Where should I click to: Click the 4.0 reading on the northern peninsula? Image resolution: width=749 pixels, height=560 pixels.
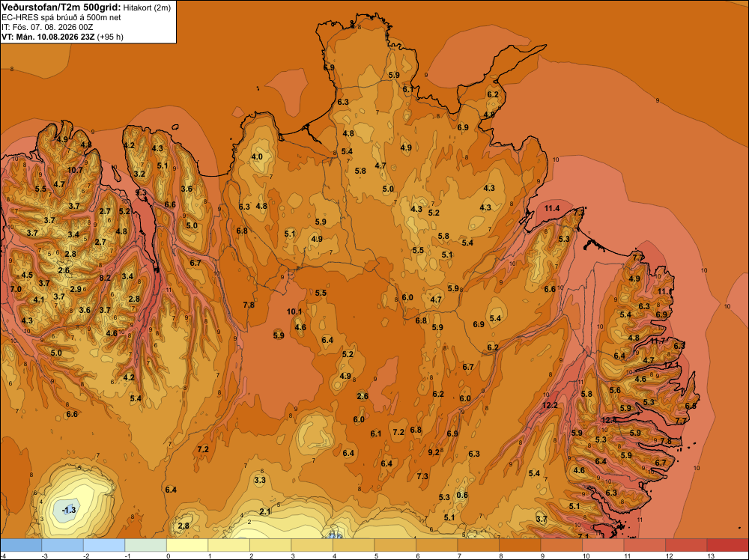(257, 156)
